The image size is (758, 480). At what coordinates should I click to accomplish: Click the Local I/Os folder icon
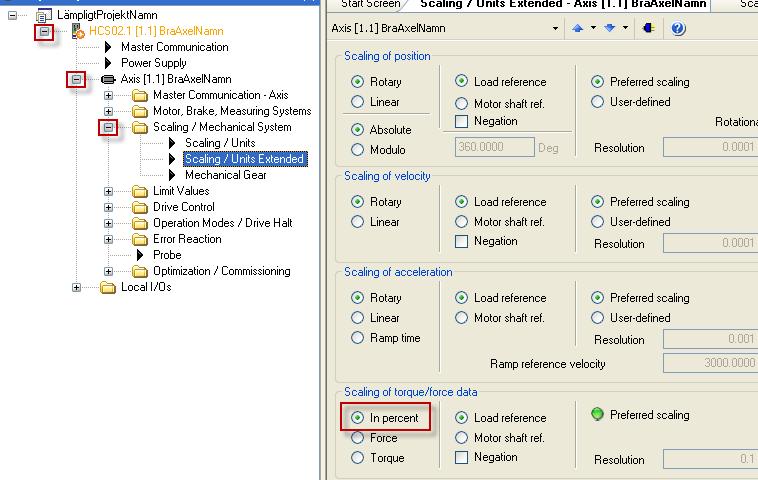[108, 288]
